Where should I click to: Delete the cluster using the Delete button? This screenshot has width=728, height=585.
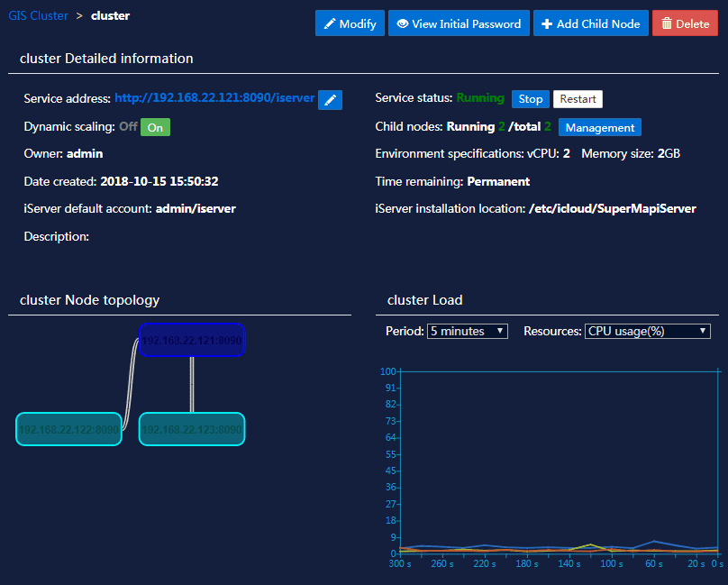685,23
